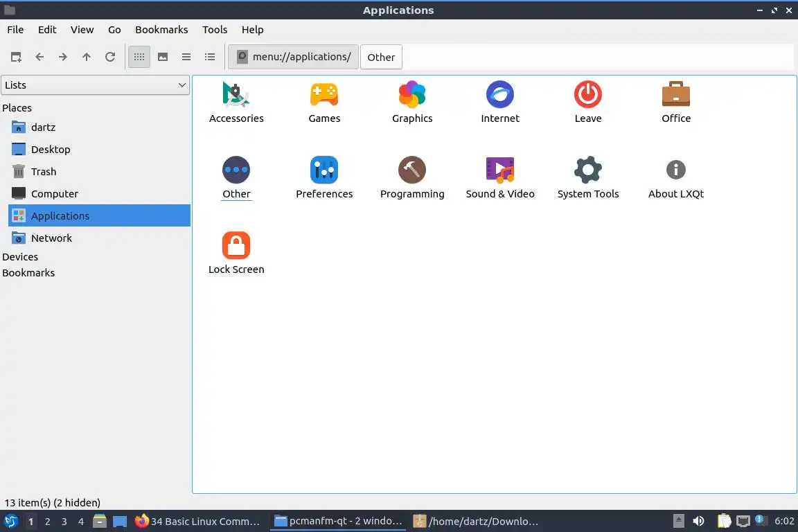Image resolution: width=798 pixels, height=532 pixels.
Task: Switch to compact list view
Action: (x=186, y=57)
